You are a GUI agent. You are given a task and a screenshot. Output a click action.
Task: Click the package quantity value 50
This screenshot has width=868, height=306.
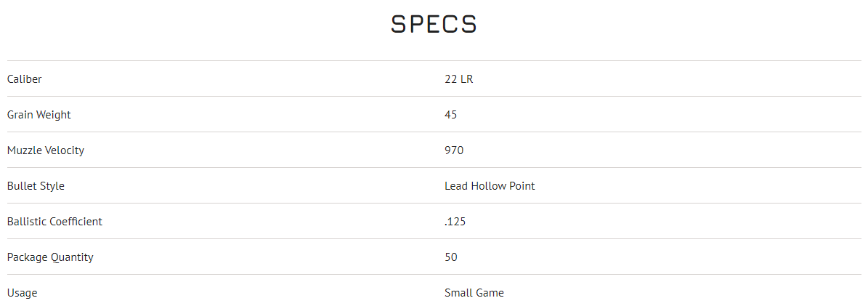point(451,257)
